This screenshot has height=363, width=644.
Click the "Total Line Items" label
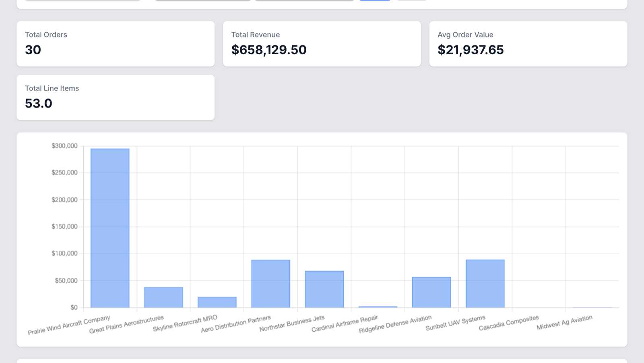click(x=52, y=88)
